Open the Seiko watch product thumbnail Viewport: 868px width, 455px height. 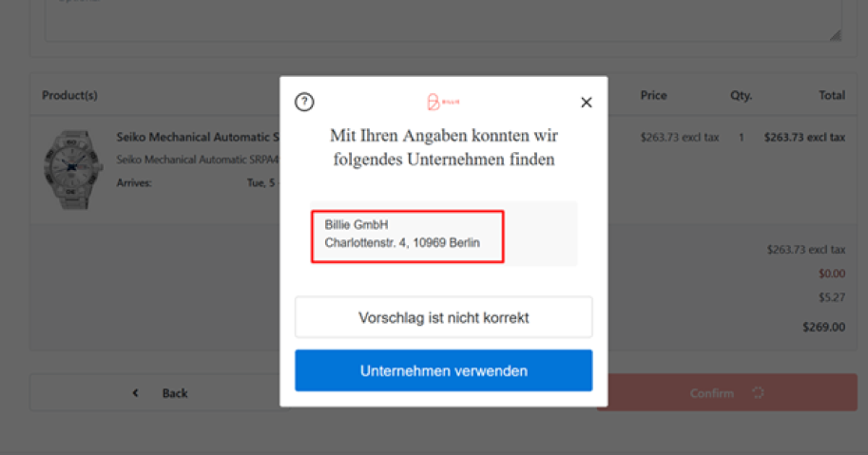pos(72,169)
